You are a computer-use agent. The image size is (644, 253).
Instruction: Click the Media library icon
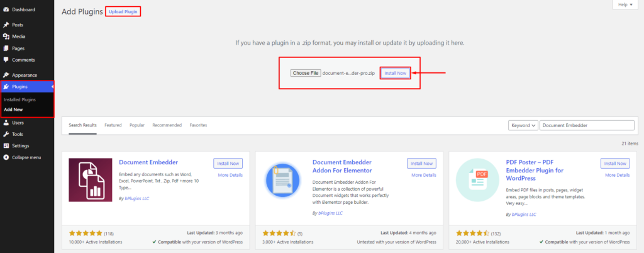(6, 37)
